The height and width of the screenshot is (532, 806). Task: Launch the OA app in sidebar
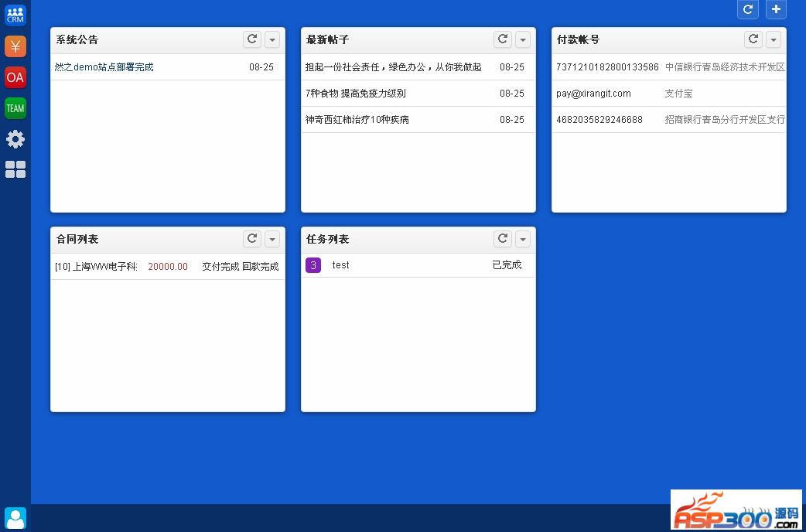click(15, 77)
